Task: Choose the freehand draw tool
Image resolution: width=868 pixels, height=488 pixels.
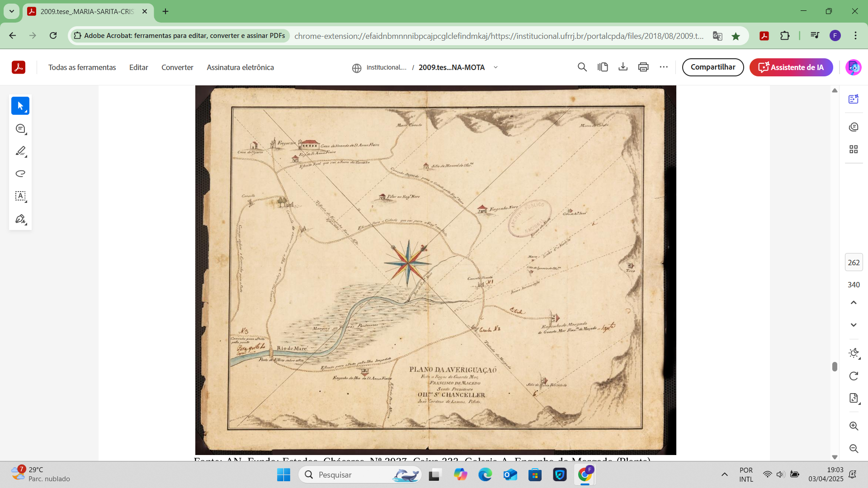Action: (20, 174)
